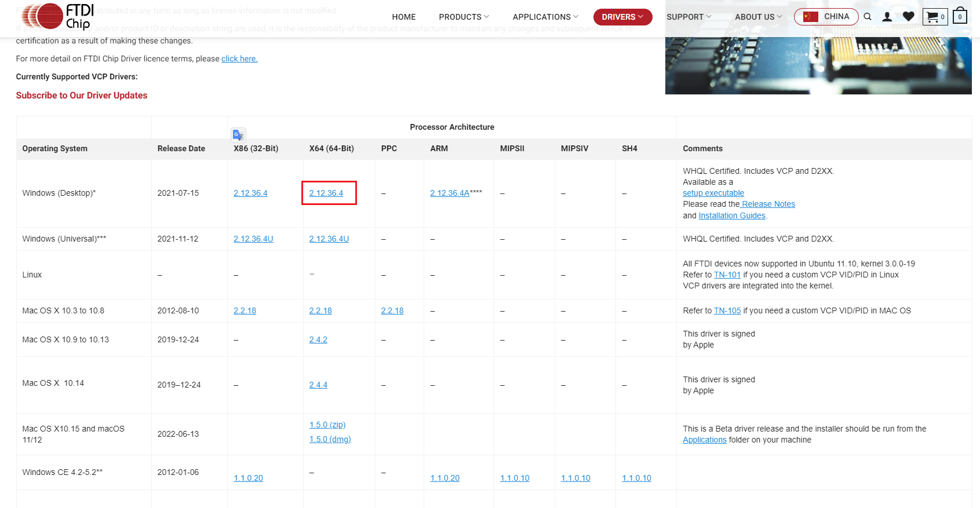The height and width of the screenshot is (508, 980).
Task: Download Mac driver version 2.4.4
Action: click(318, 385)
